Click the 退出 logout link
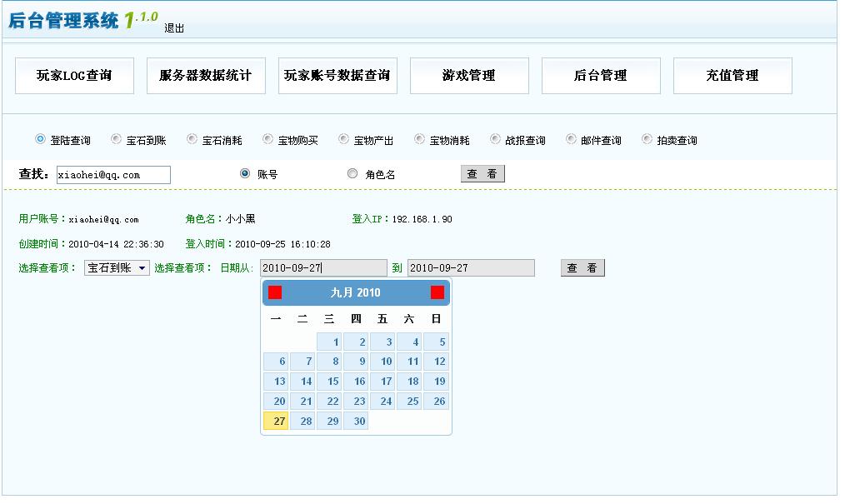 [x=173, y=27]
